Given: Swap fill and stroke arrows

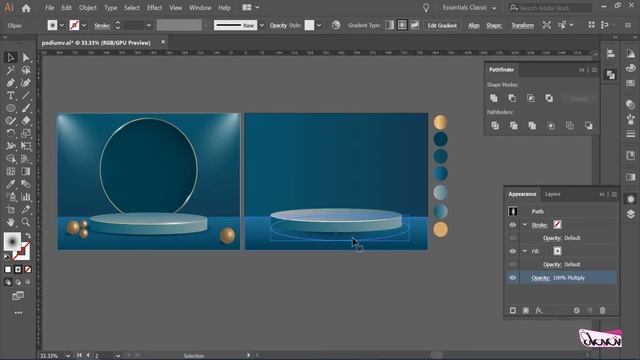Looking at the screenshot, I should 28,236.
